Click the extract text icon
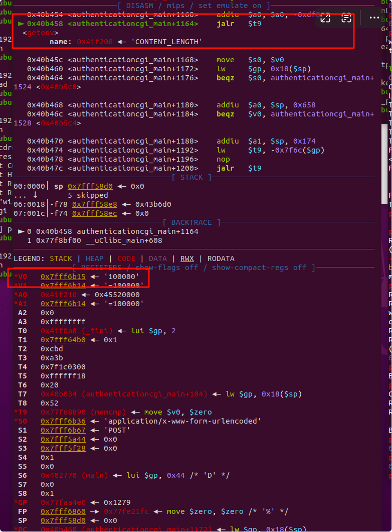The width and height of the screenshot is (392, 532). [x=346, y=18]
